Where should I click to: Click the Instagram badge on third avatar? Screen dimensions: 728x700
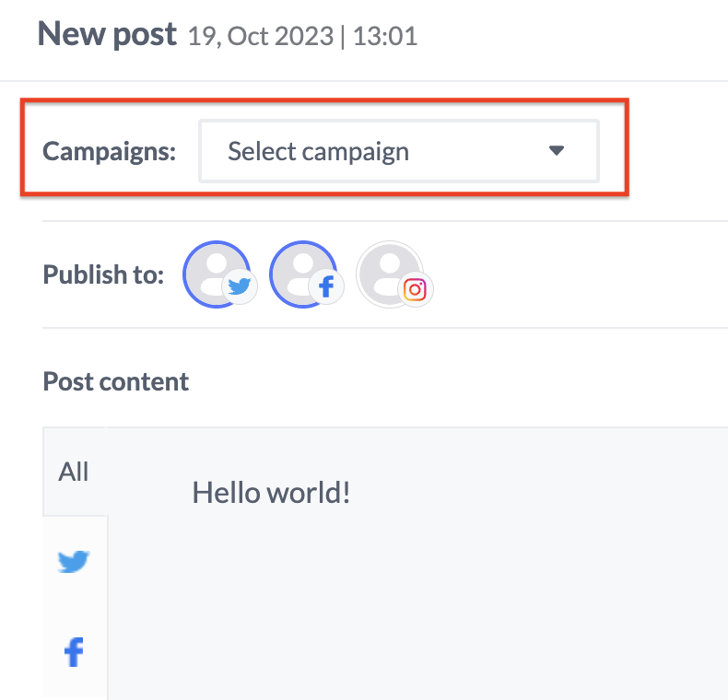click(x=416, y=289)
